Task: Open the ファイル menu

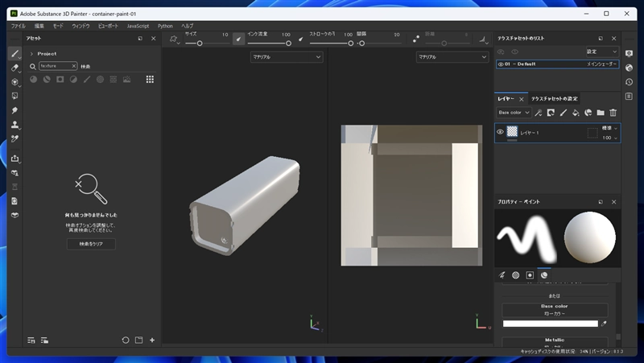Action: tap(18, 26)
